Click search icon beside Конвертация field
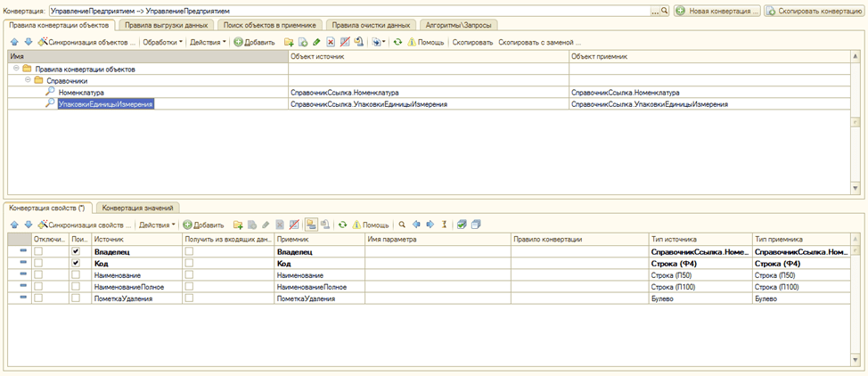The height and width of the screenshot is (376, 868). [665, 10]
